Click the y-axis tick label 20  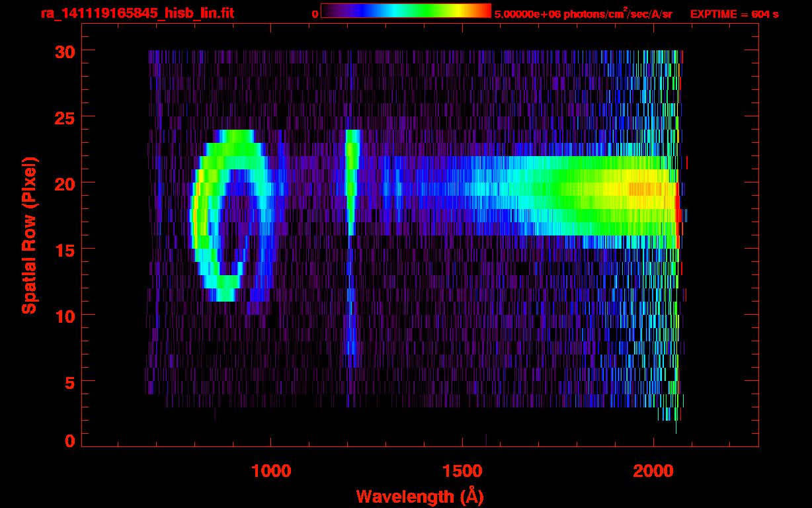click(x=65, y=183)
